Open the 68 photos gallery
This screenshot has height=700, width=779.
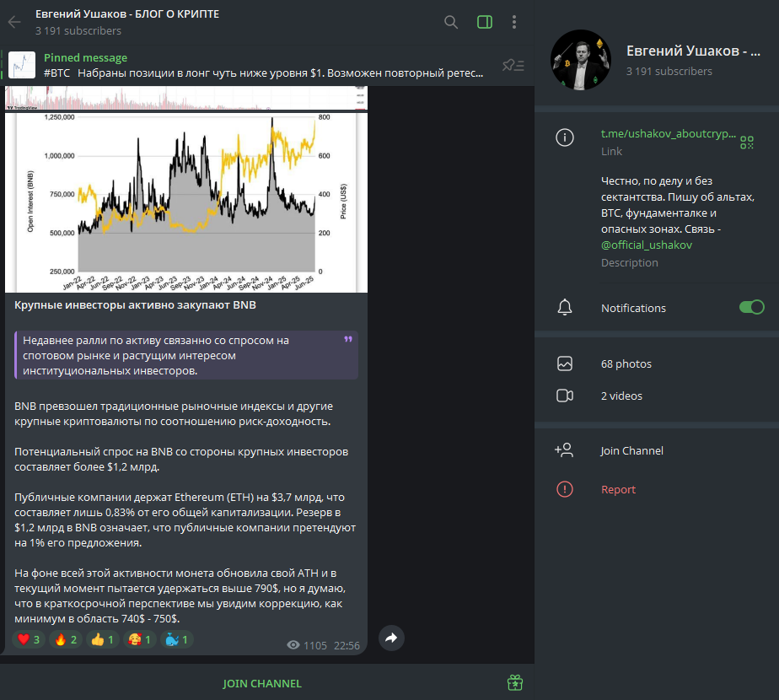[x=626, y=363]
